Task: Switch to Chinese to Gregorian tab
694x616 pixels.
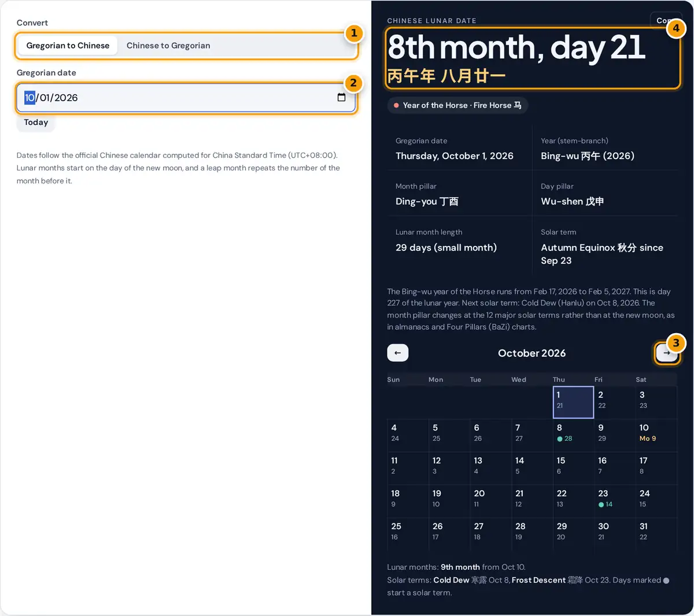Action: (168, 46)
